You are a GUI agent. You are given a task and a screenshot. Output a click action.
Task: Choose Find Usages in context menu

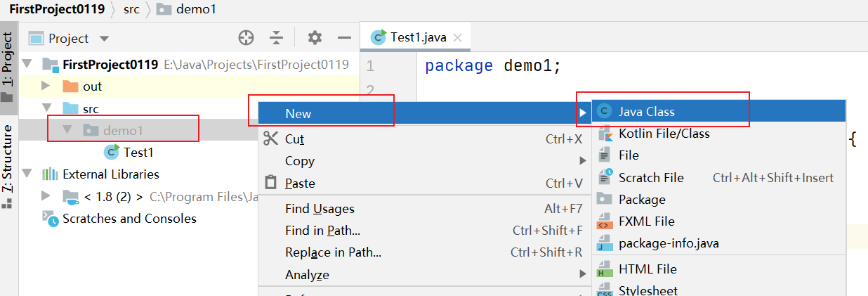click(320, 209)
